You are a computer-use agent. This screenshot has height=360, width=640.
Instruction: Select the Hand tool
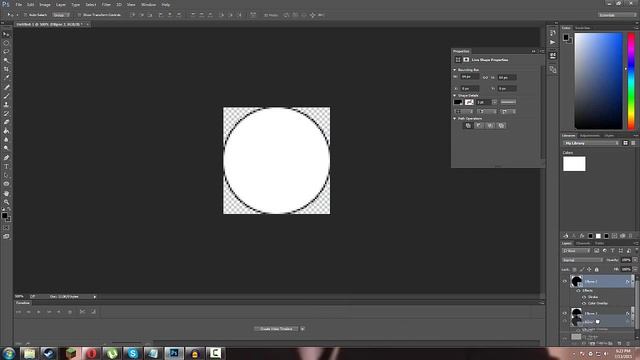(x=6, y=193)
